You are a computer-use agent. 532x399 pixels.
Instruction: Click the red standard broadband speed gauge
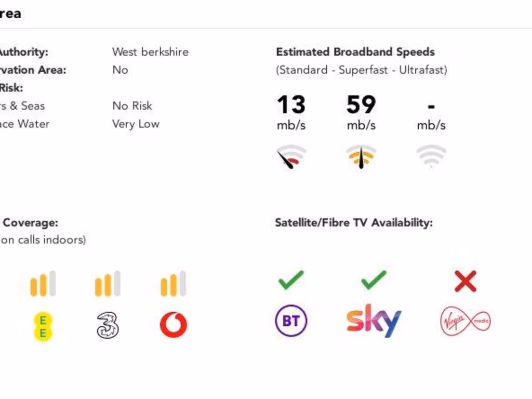point(291,157)
